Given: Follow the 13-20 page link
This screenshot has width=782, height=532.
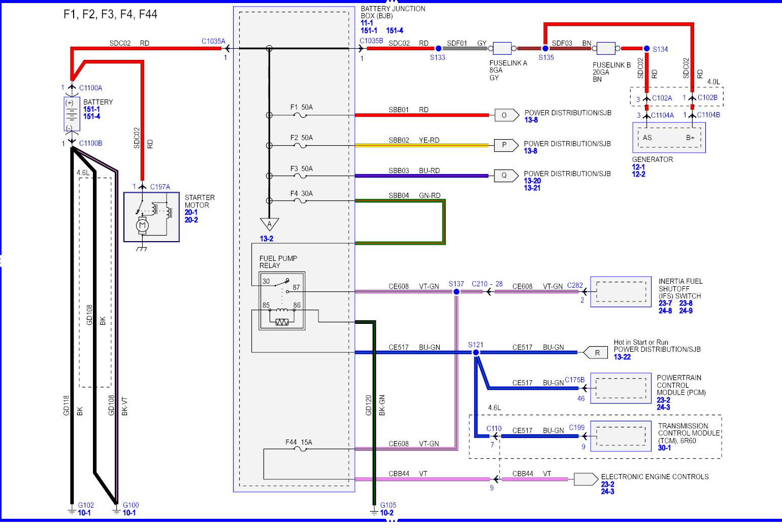Looking at the screenshot, I should [533, 181].
